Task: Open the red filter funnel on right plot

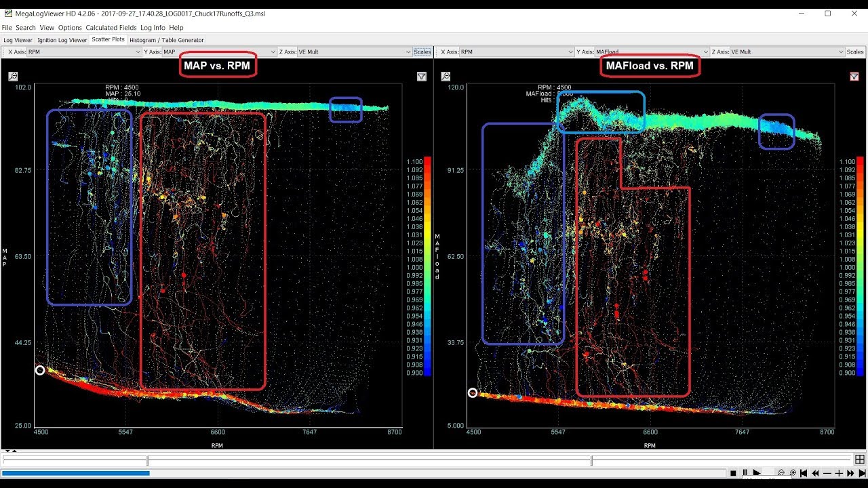Action: 854,77
